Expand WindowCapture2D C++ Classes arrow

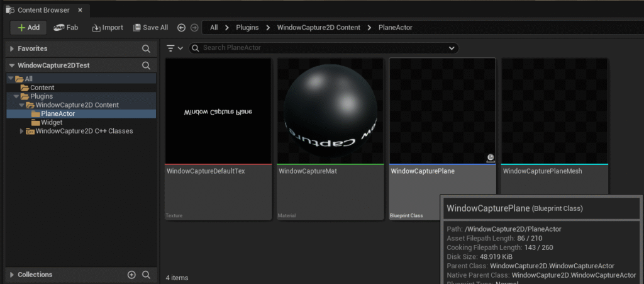(22, 131)
